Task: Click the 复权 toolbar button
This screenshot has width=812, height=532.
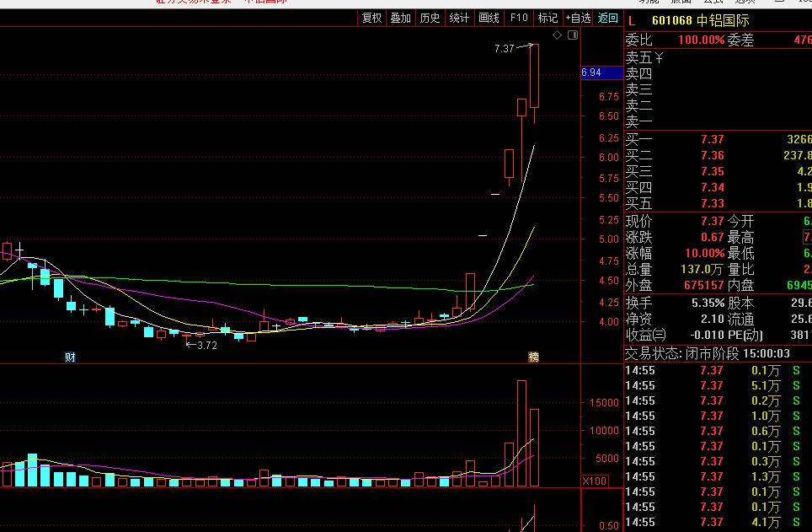Action: click(371, 19)
